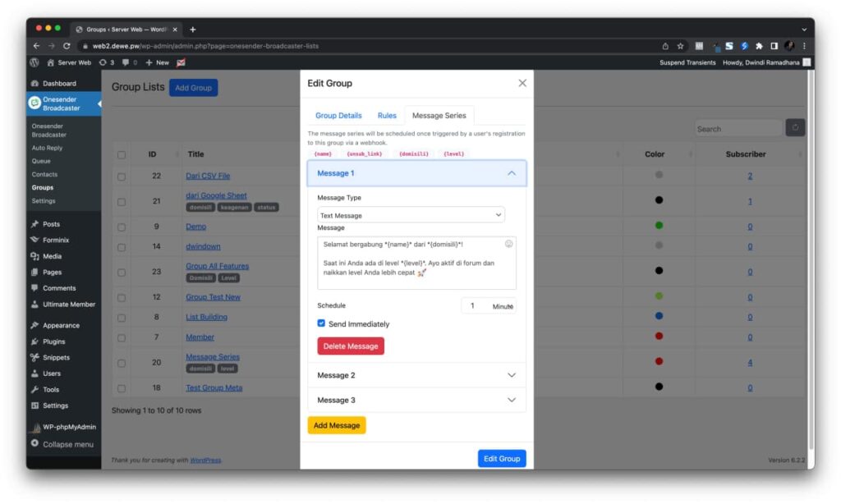Click the green color dot for Demo row
Screen dimensions: 841x504
click(659, 226)
